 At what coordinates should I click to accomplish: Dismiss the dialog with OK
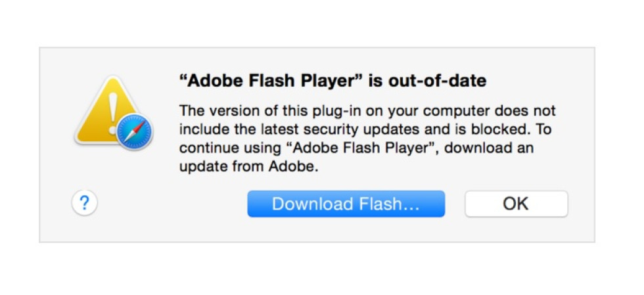516,204
